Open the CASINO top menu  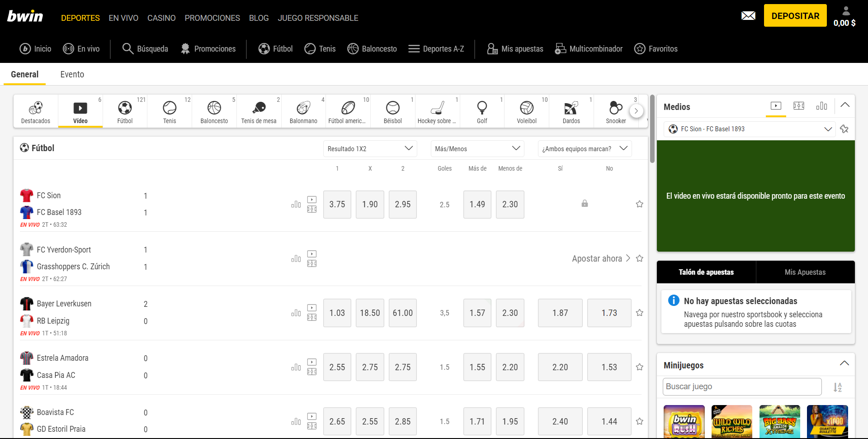[x=161, y=18]
